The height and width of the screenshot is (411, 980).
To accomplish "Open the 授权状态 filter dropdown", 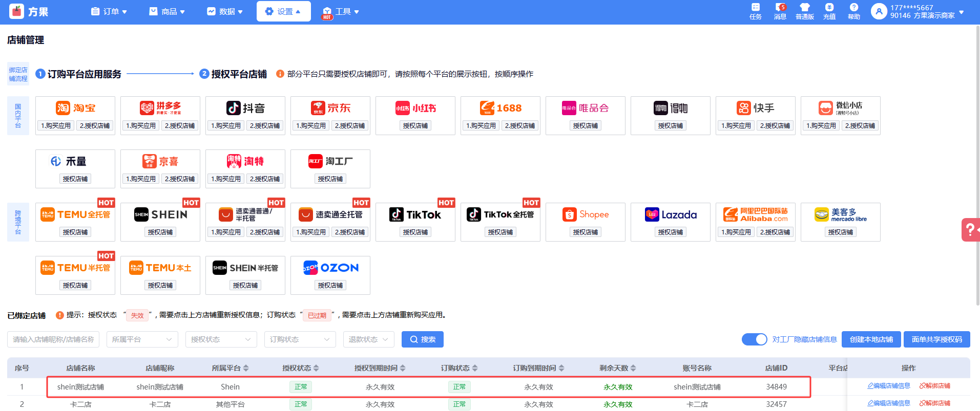I will [x=221, y=339].
